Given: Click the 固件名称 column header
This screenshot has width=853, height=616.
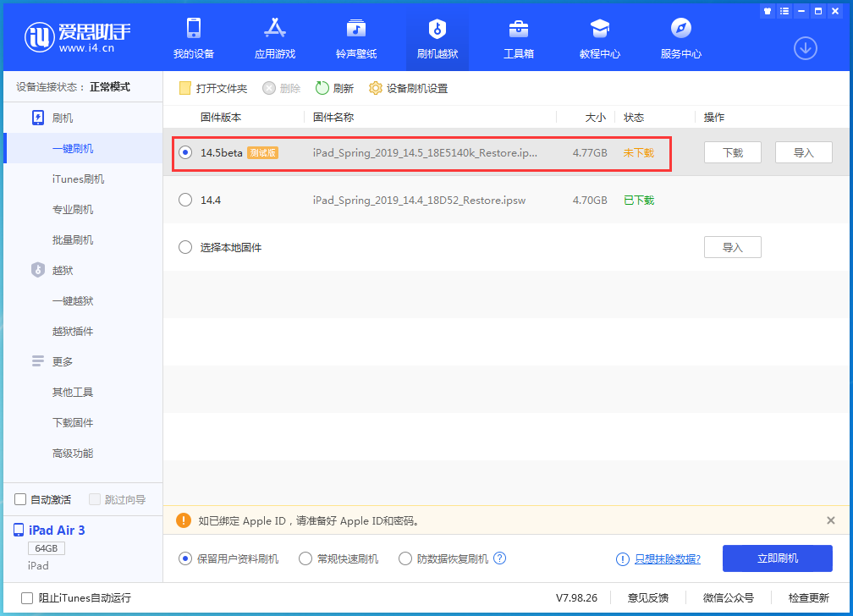Looking at the screenshot, I should [x=333, y=117].
